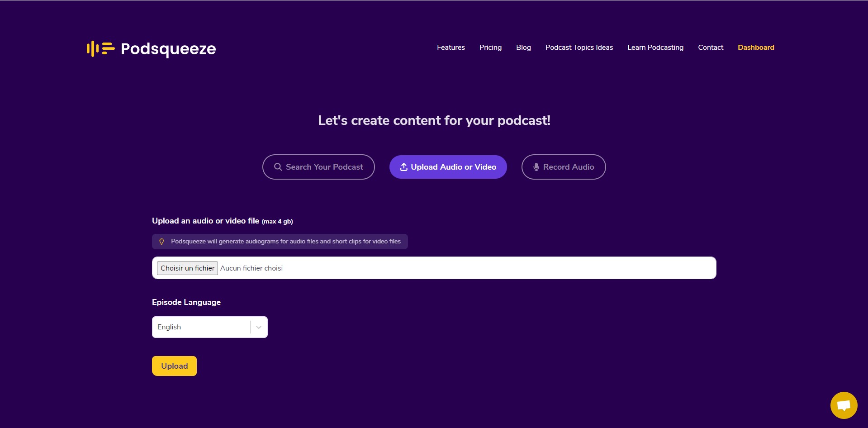Open the Features menu item
This screenshot has height=428, width=868.
pyautogui.click(x=451, y=48)
